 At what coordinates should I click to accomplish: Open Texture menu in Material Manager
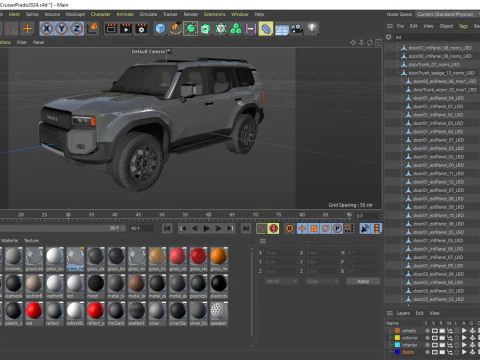(x=31, y=240)
